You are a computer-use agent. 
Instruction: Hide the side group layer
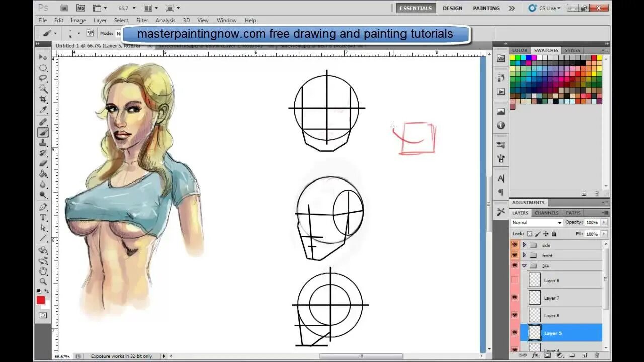point(514,245)
